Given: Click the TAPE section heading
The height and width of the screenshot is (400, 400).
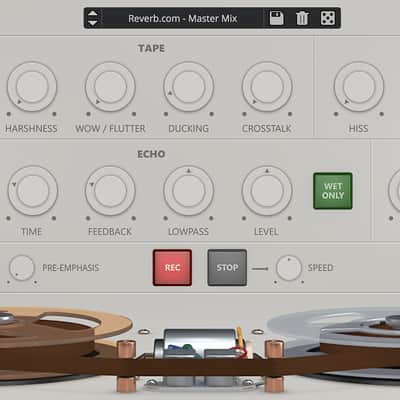Looking at the screenshot, I should 151,48.
